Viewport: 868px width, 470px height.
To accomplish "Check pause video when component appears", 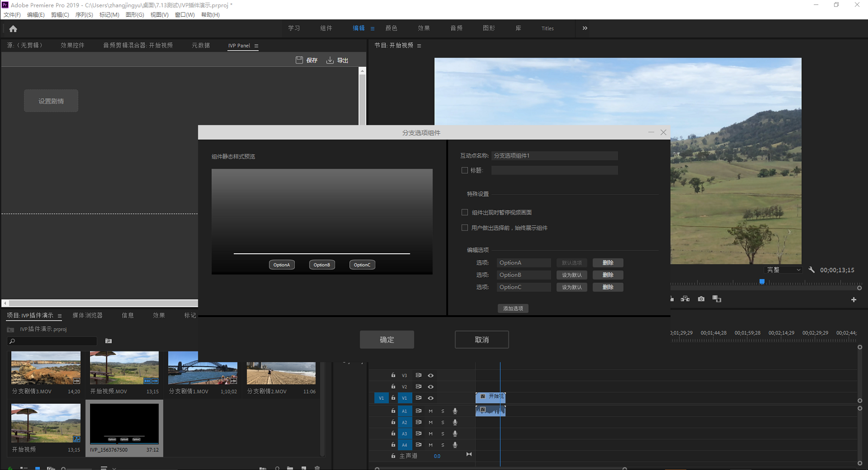I will tap(465, 212).
